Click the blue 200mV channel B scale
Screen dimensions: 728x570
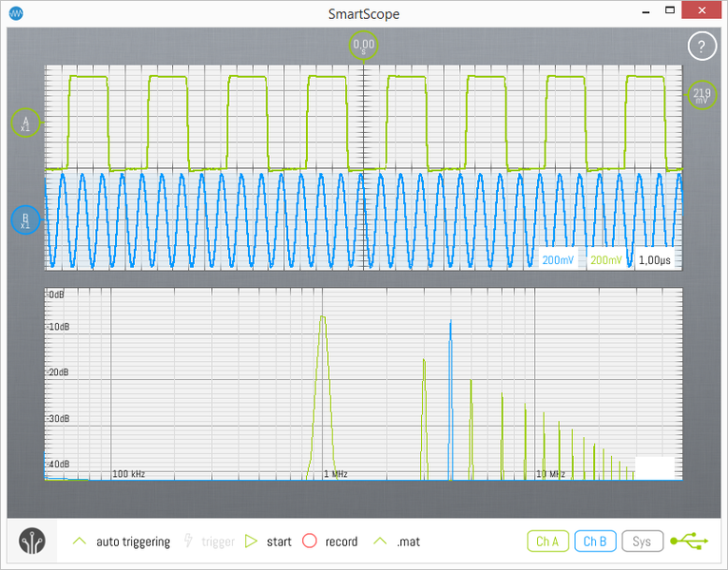(x=559, y=260)
